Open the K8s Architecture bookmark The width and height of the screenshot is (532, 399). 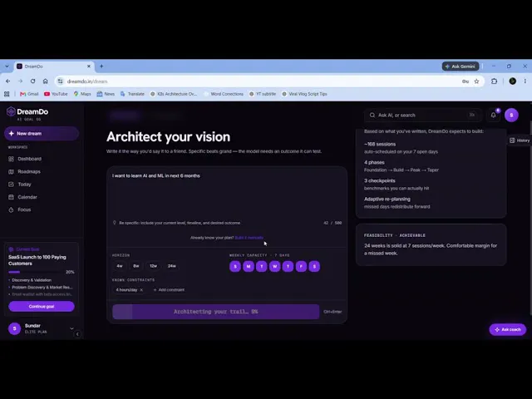tap(174, 94)
